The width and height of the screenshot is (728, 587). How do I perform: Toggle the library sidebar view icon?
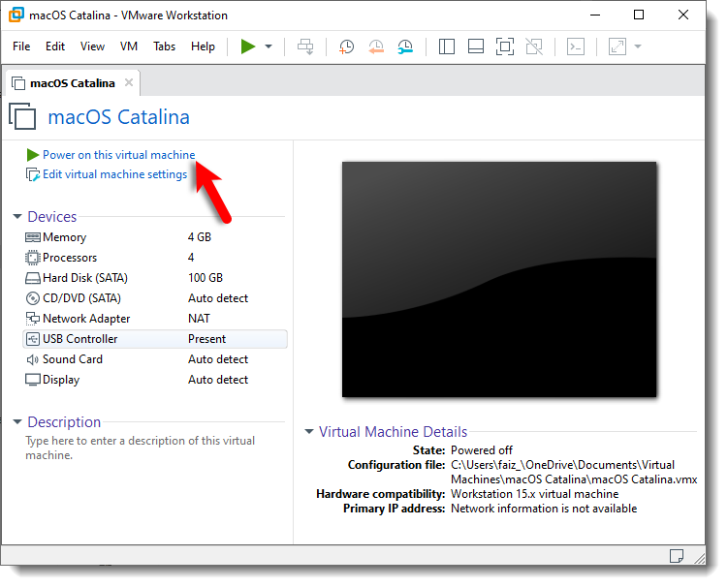tap(447, 46)
